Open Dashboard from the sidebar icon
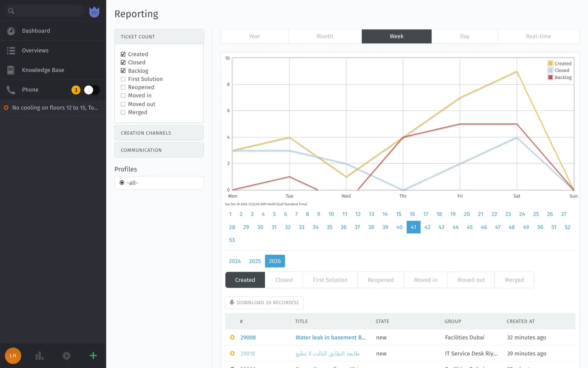Image resolution: width=588 pixels, height=368 pixels. click(x=11, y=31)
